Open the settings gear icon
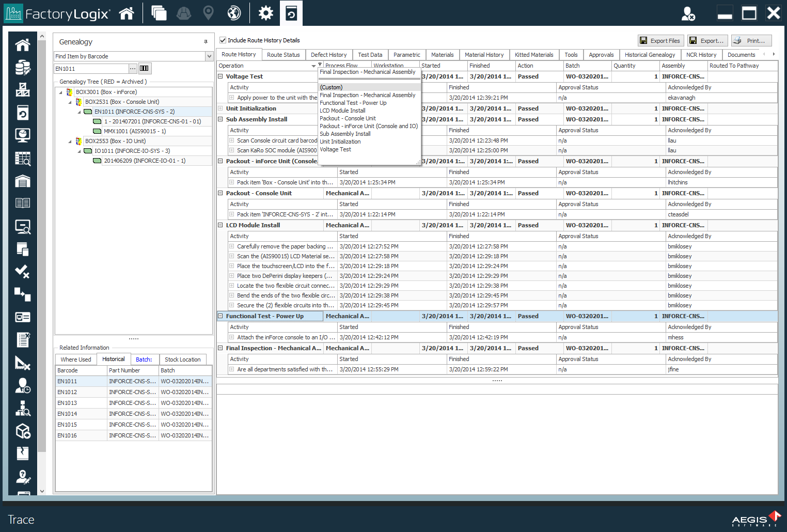The width and height of the screenshot is (787, 532). point(265,13)
